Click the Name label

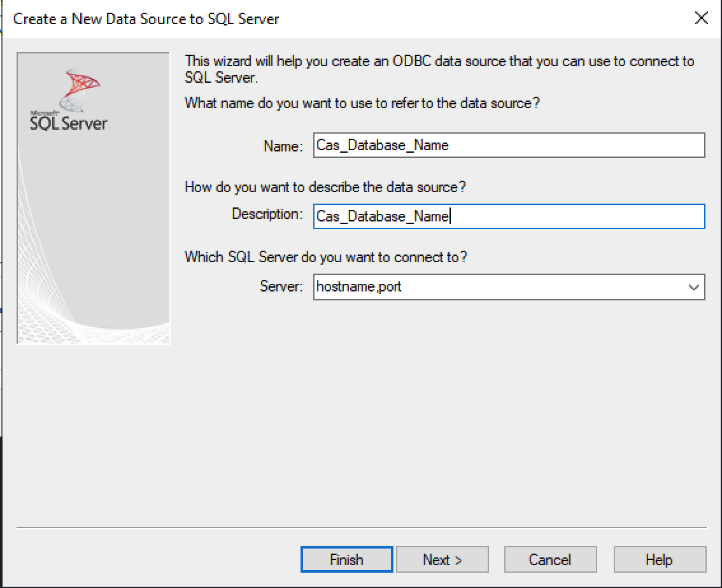282,146
